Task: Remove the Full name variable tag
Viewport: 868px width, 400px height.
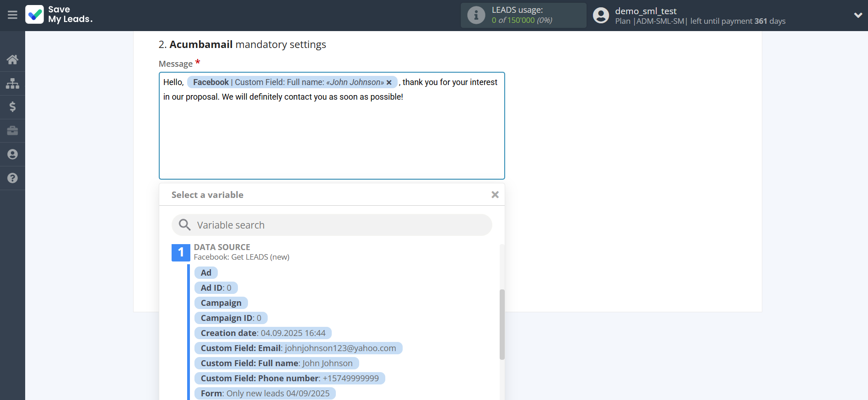Action: (x=389, y=83)
